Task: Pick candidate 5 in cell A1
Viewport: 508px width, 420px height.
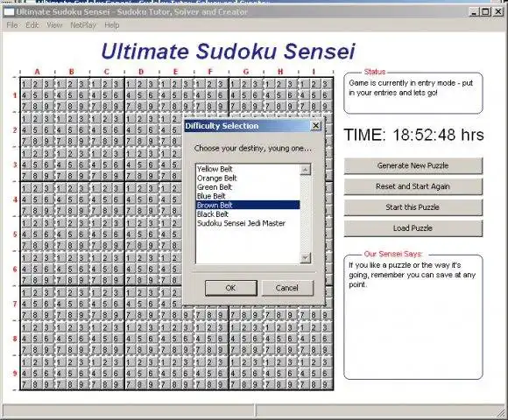Action: (35, 95)
